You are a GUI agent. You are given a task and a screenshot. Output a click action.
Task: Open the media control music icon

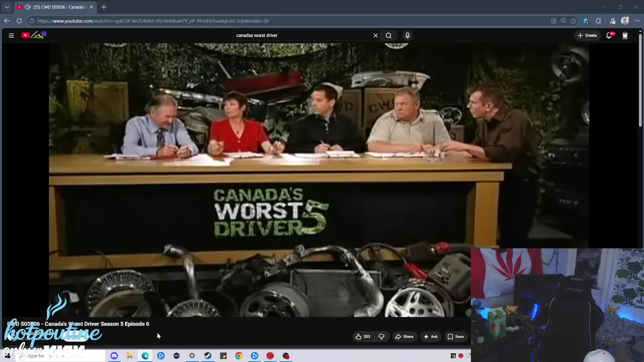point(612,21)
